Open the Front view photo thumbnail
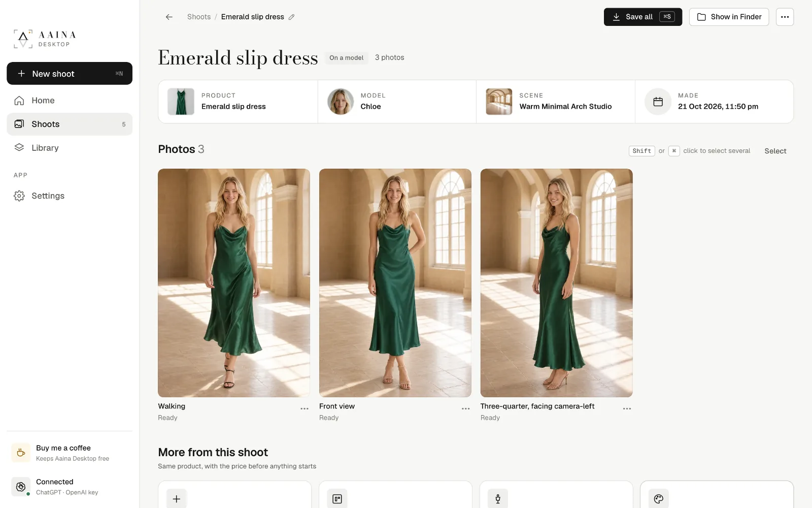 (x=395, y=283)
